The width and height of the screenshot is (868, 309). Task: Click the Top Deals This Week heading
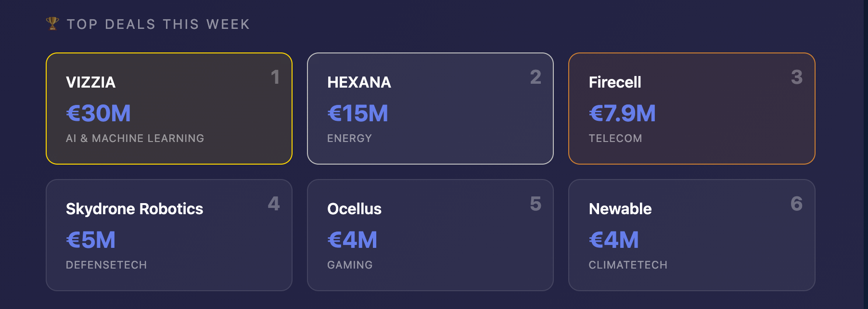[x=158, y=24]
